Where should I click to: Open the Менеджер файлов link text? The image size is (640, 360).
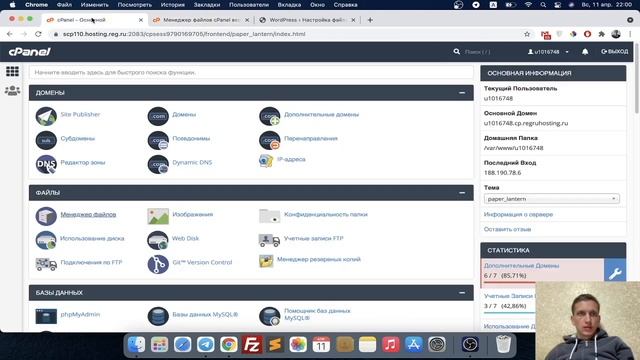[x=88, y=214]
